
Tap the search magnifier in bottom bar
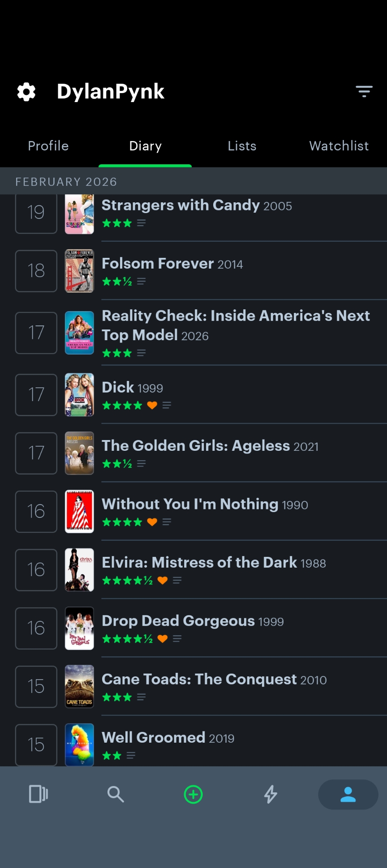point(116,794)
